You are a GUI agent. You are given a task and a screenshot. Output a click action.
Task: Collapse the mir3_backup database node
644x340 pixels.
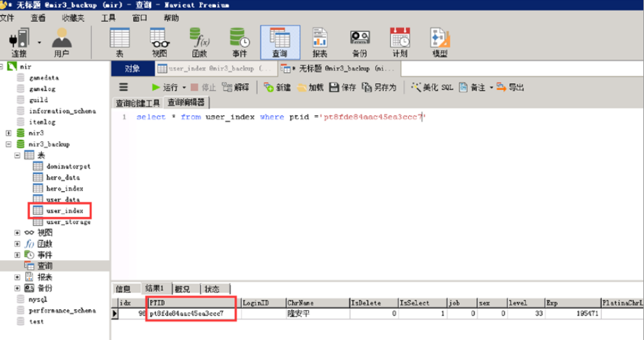click(8, 144)
